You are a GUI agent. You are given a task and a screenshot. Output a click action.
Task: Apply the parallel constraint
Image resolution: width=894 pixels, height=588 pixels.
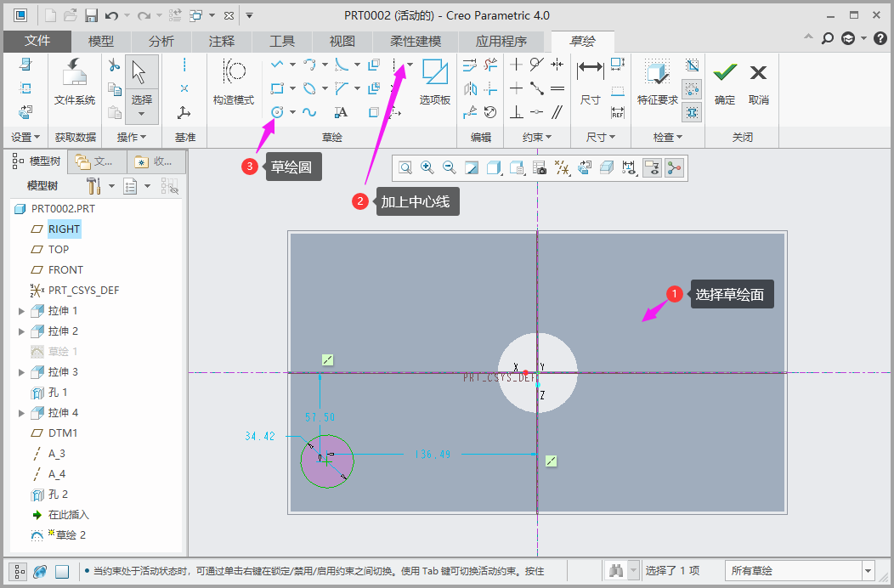pos(557,112)
